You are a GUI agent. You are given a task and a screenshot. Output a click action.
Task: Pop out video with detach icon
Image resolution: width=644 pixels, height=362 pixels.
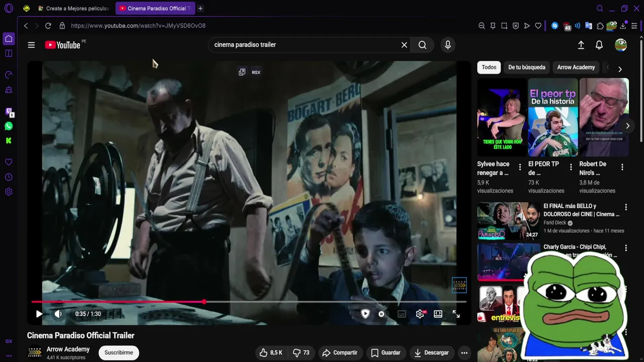tap(242, 72)
